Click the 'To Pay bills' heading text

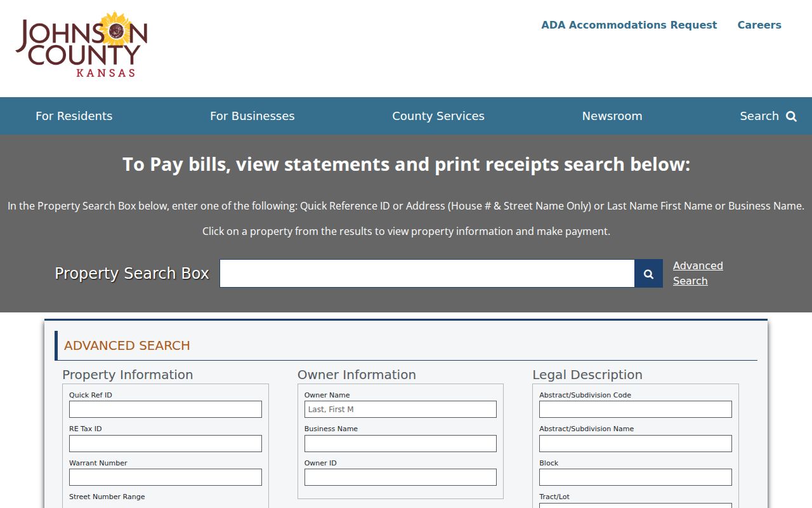[x=406, y=164]
